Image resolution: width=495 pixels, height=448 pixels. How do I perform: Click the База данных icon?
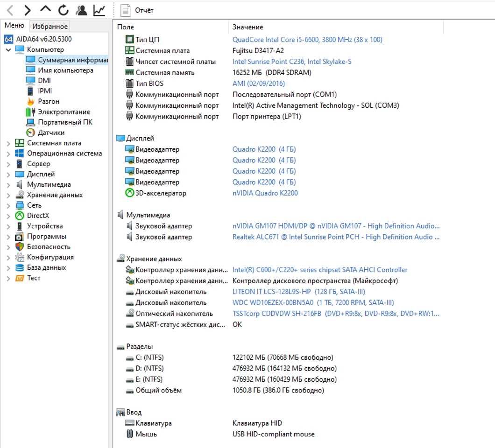pos(20,267)
